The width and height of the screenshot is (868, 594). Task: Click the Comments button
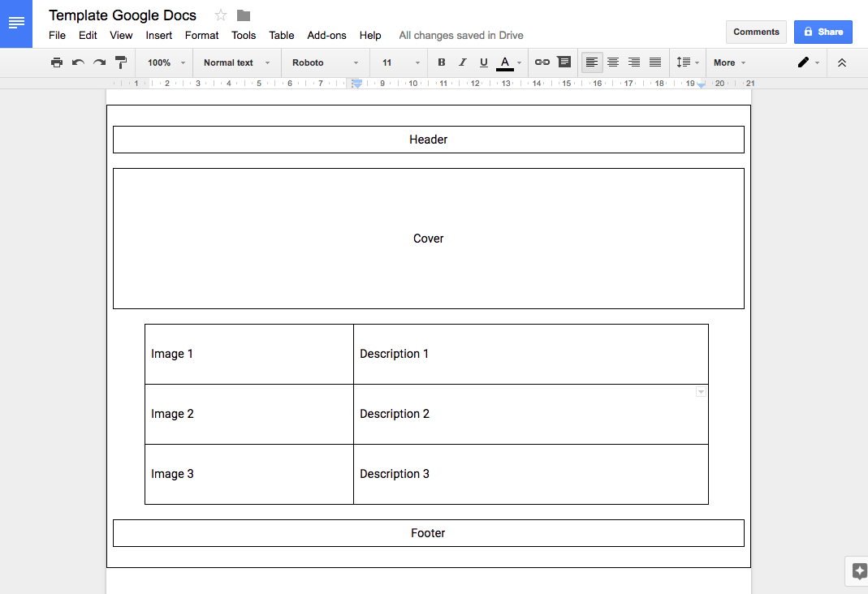(x=756, y=32)
